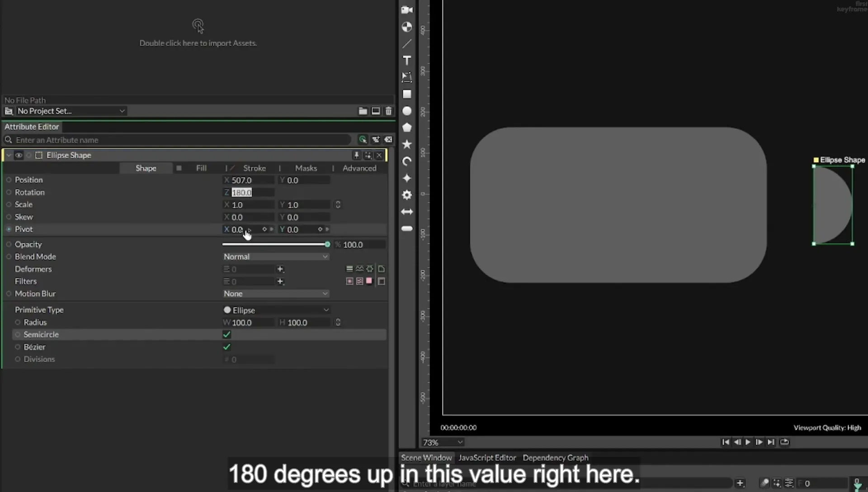Jump to the last frame
This screenshot has width=868, height=492.
(x=771, y=442)
